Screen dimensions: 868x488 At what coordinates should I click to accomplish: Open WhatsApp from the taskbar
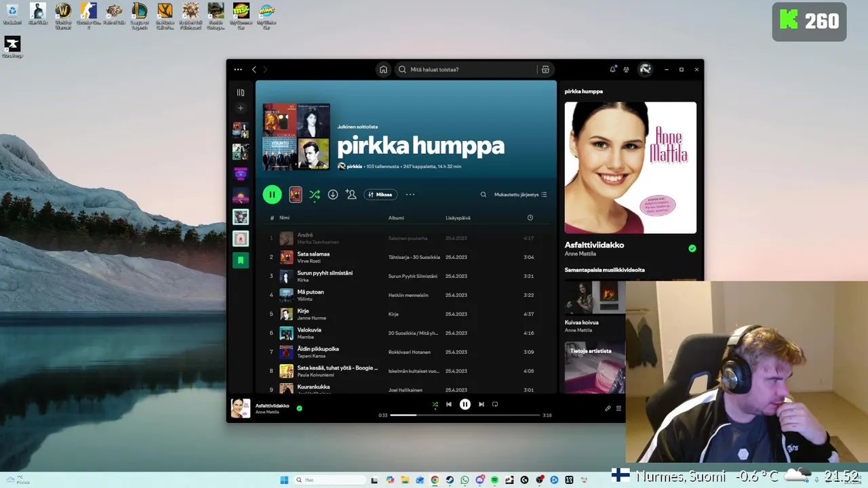tap(465, 480)
